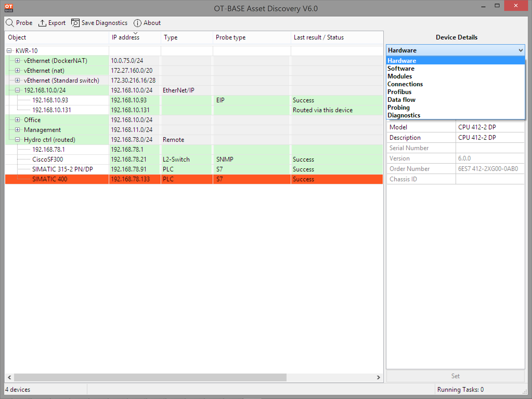Select Connections in the dropdown list

(455, 84)
